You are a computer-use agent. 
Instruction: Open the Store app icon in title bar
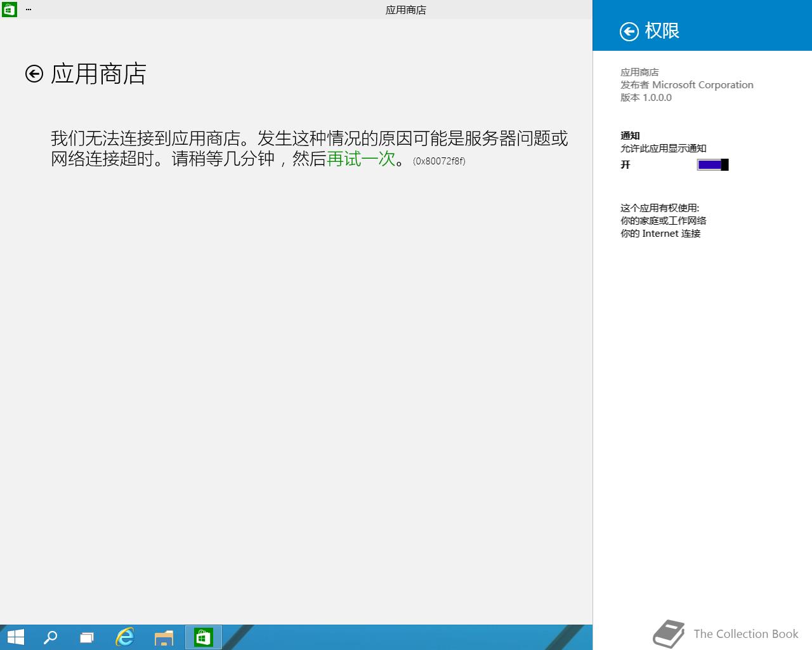click(x=9, y=10)
